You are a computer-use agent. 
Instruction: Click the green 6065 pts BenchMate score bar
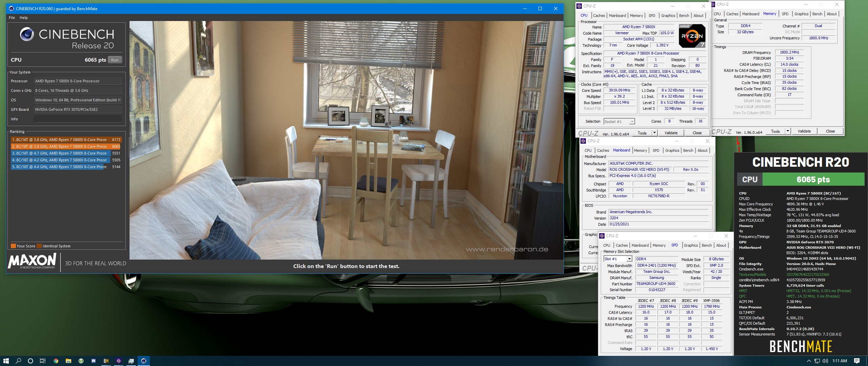tap(813, 179)
